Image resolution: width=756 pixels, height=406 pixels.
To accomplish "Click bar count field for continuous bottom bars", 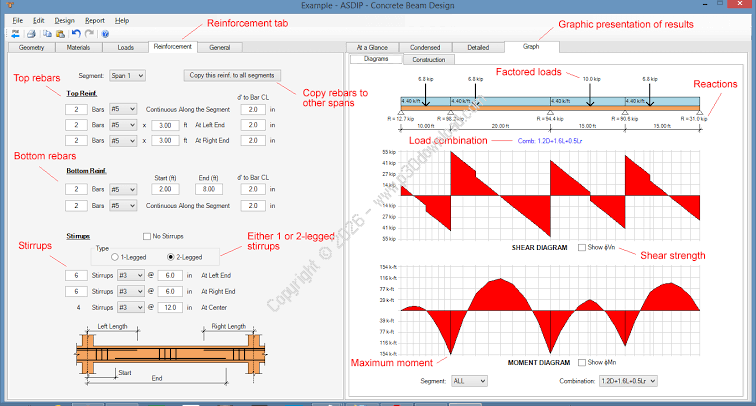I will pos(76,206).
